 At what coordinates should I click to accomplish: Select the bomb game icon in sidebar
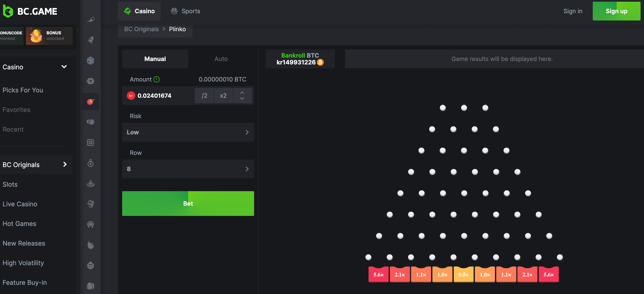click(91, 245)
